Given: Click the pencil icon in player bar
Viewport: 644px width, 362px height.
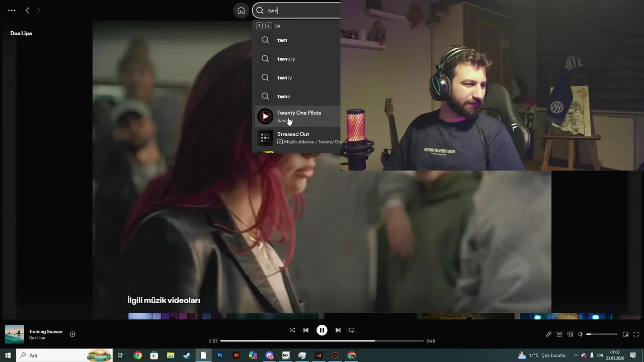Looking at the screenshot, I should (x=549, y=334).
